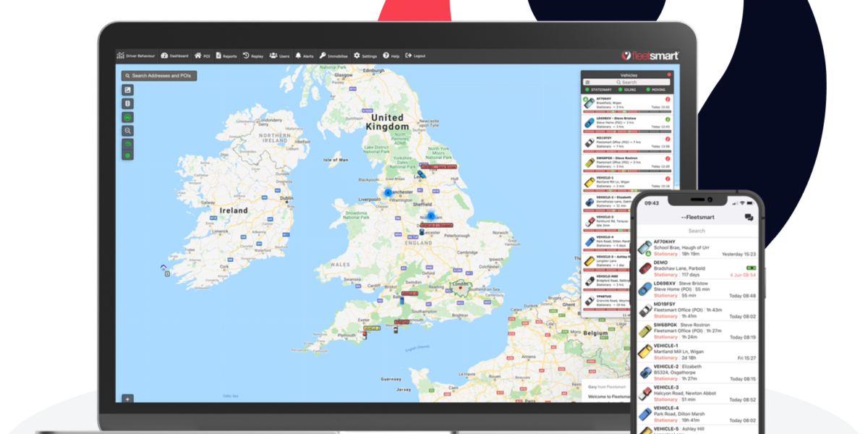Click the Logout button
Viewport: 868px width, 434px height.
coord(415,56)
